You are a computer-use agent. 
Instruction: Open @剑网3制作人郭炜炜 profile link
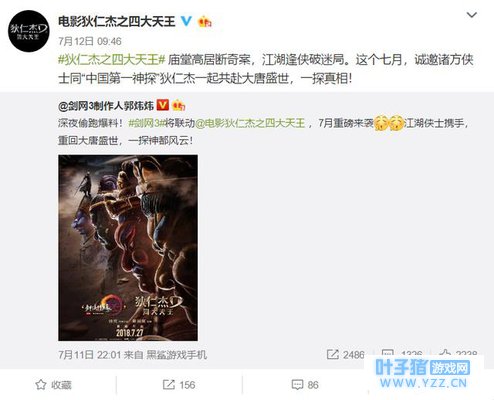pos(106,106)
